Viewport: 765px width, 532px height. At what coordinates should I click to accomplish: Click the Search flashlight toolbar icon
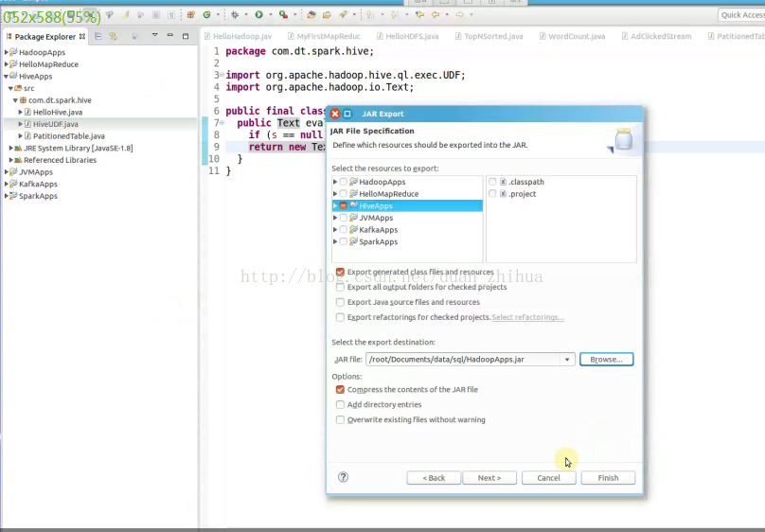click(344, 14)
